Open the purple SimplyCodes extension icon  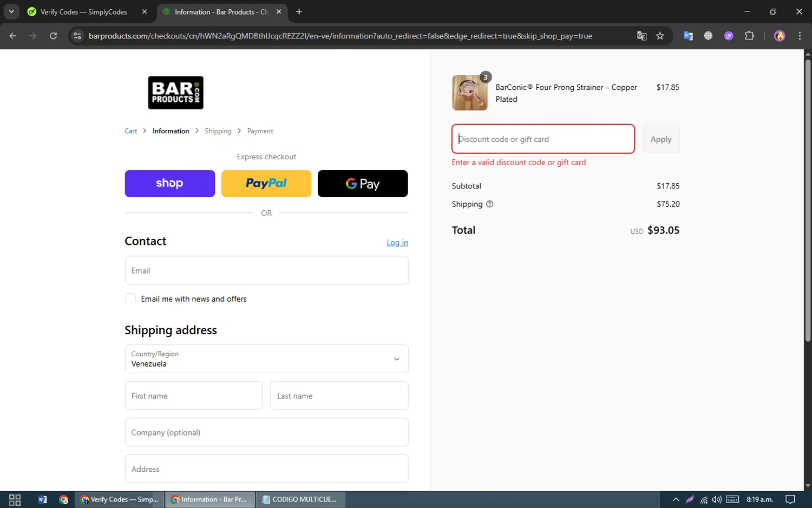pos(729,36)
